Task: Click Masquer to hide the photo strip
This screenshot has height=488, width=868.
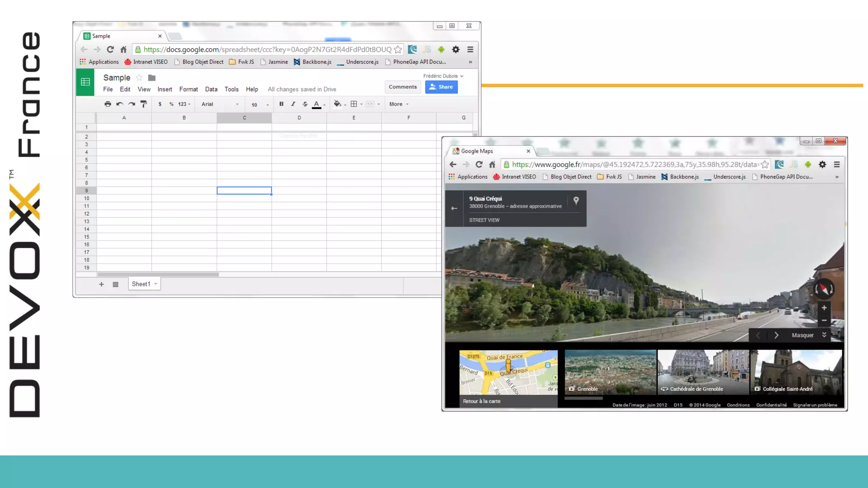Action: tap(802, 335)
